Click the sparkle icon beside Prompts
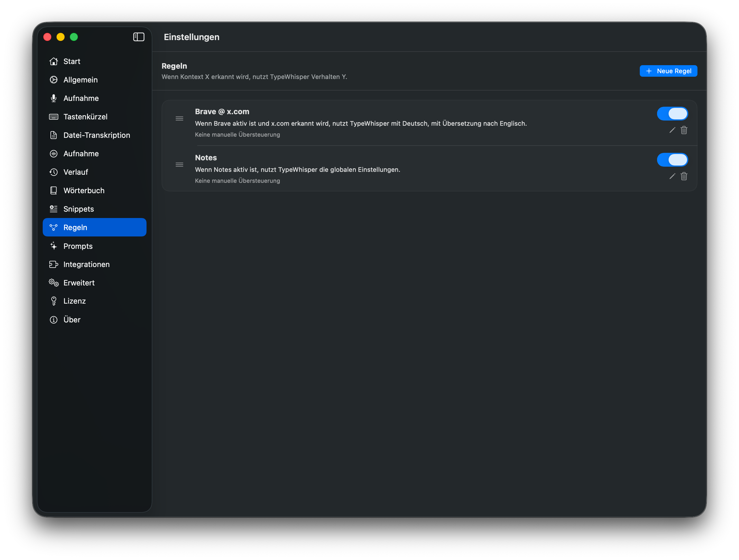This screenshot has height=560, width=739. point(53,246)
